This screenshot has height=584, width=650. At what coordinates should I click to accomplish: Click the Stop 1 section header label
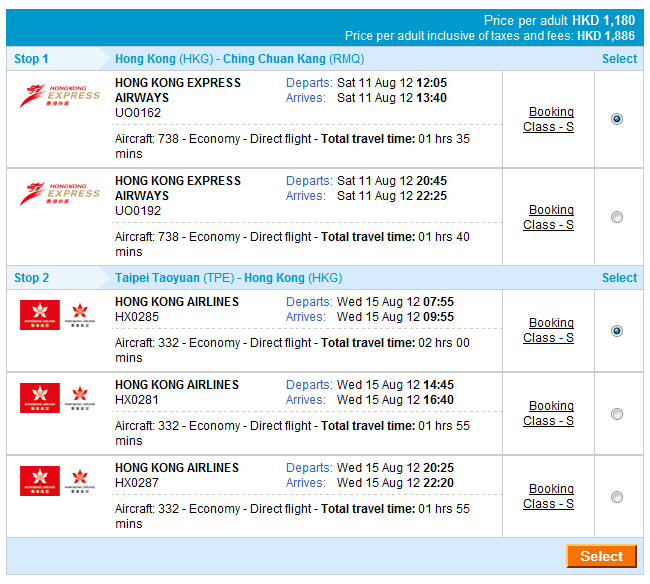31,59
